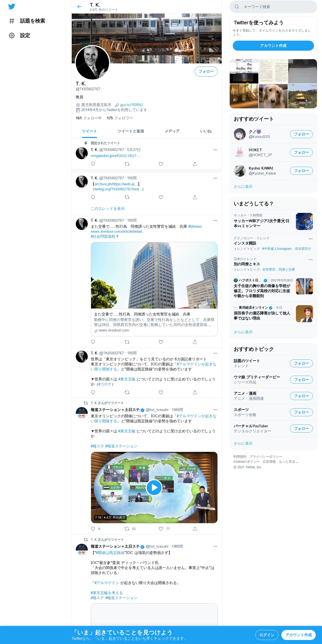
Task: Switch to the メディア tab
Action: pyautogui.click(x=172, y=131)
